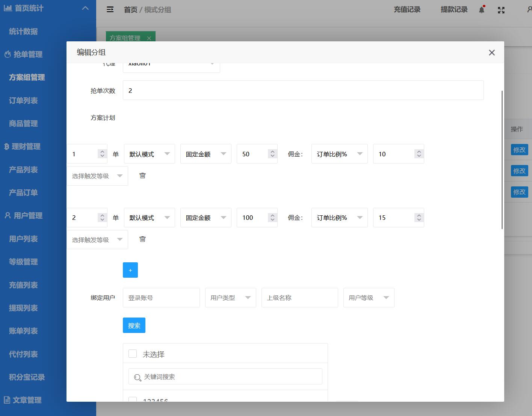Click the 文章管理 document icon
This screenshot has width=532, height=416.
(x=6, y=400)
